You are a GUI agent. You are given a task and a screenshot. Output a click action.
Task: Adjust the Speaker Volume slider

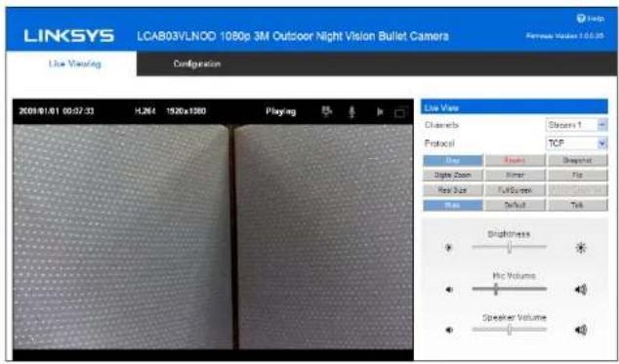point(510,329)
